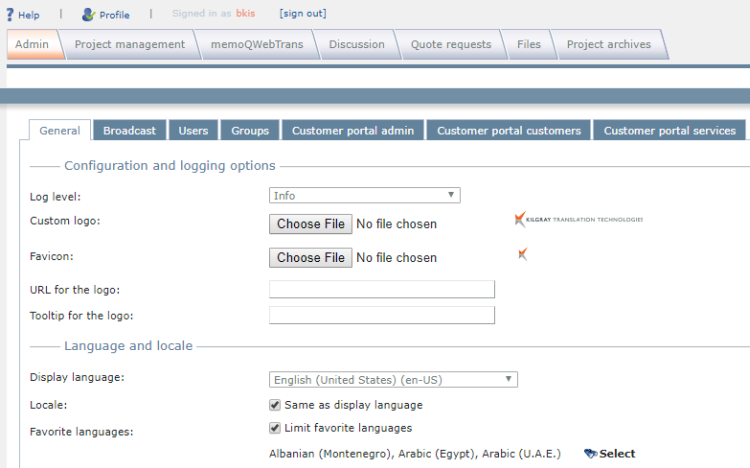The width and height of the screenshot is (750, 468).
Task: Toggle Same as display language checkbox
Action: pyautogui.click(x=275, y=405)
